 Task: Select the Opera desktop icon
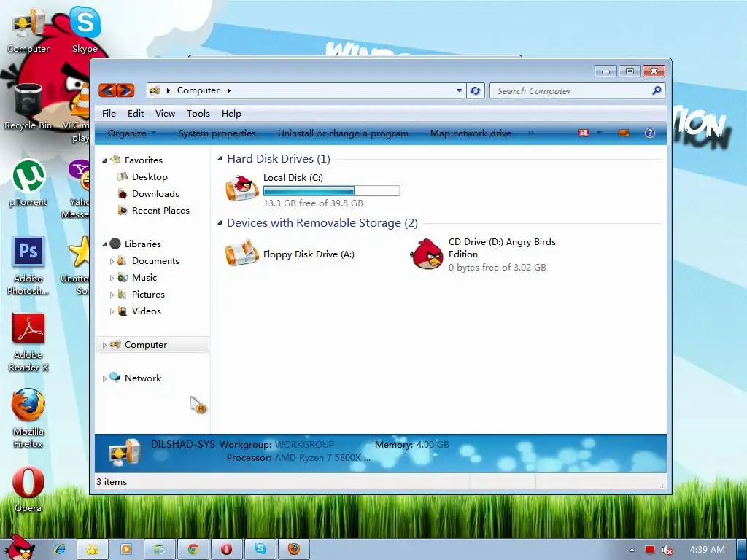pyautogui.click(x=28, y=489)
